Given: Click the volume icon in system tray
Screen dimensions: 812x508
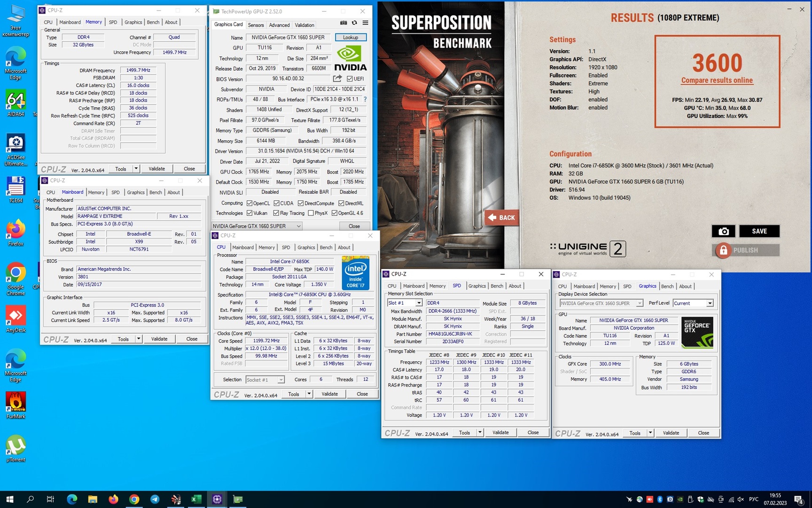Looking at the screenshot, I should 741,500.
